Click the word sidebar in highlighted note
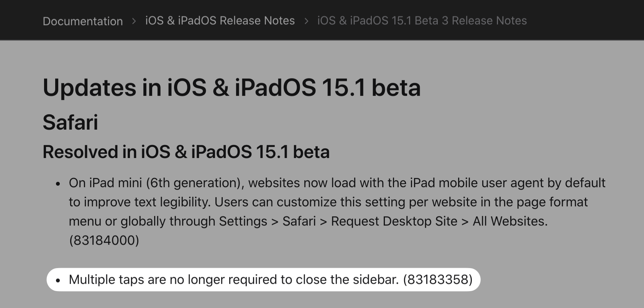Image resolution: width=644 pixels, height=308 pixels. [376, 279]
